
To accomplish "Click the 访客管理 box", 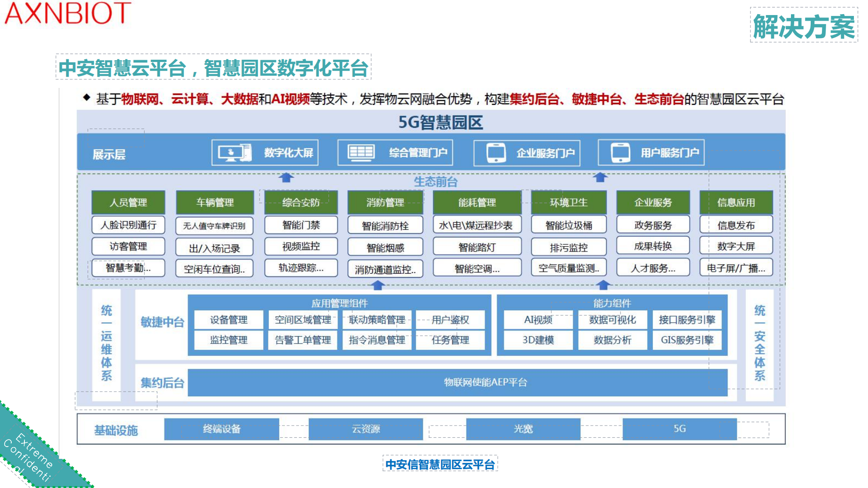I will click(128, 246).
